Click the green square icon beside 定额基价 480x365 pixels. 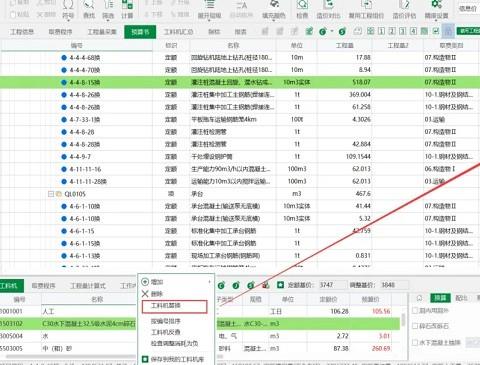click(x=280, y=285)
